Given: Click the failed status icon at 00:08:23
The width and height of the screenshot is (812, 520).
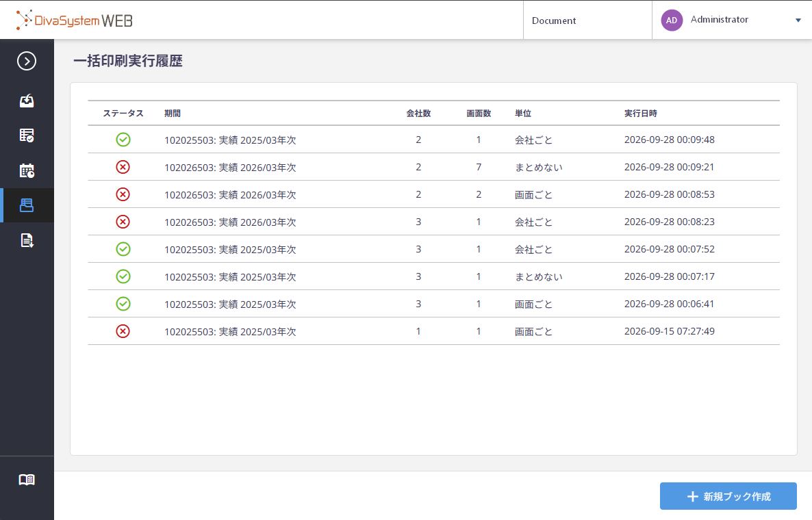Looking at the screenshot, I should tap(123, 222).
